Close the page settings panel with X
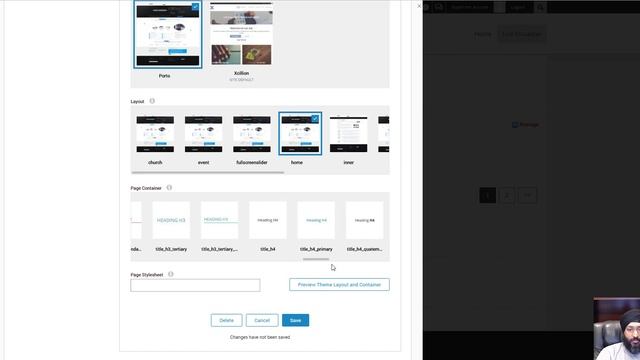This screenshot has height=360, width=640. coord(419,6)
